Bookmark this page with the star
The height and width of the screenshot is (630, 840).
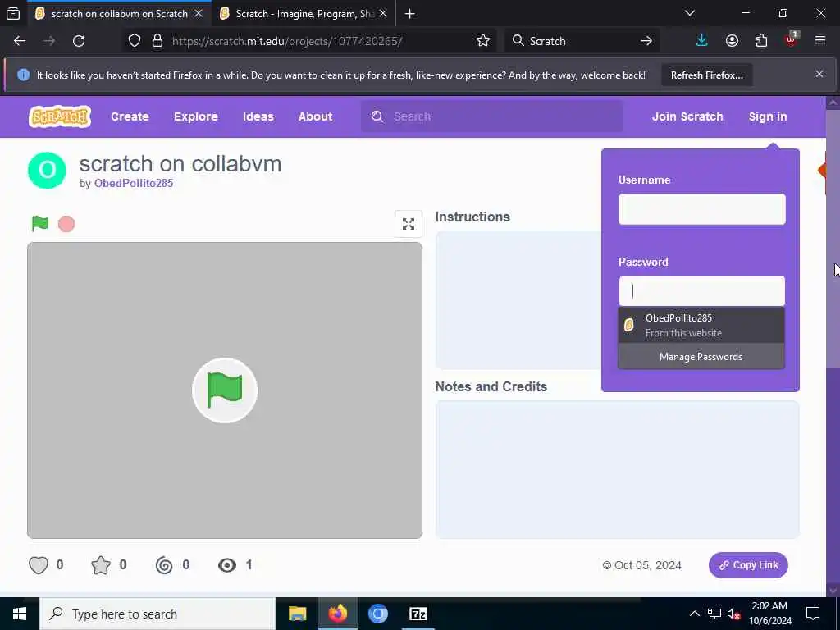[482, 41]
